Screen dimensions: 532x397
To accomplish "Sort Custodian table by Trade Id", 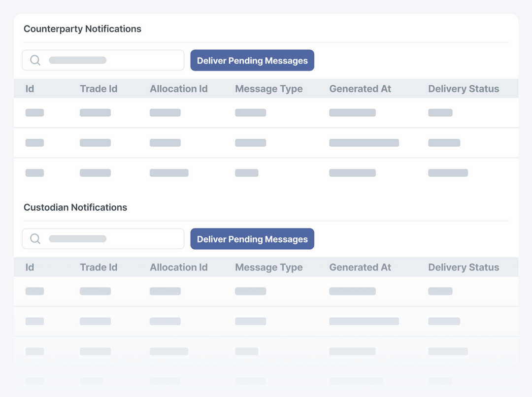I will [x=99, y=267].
